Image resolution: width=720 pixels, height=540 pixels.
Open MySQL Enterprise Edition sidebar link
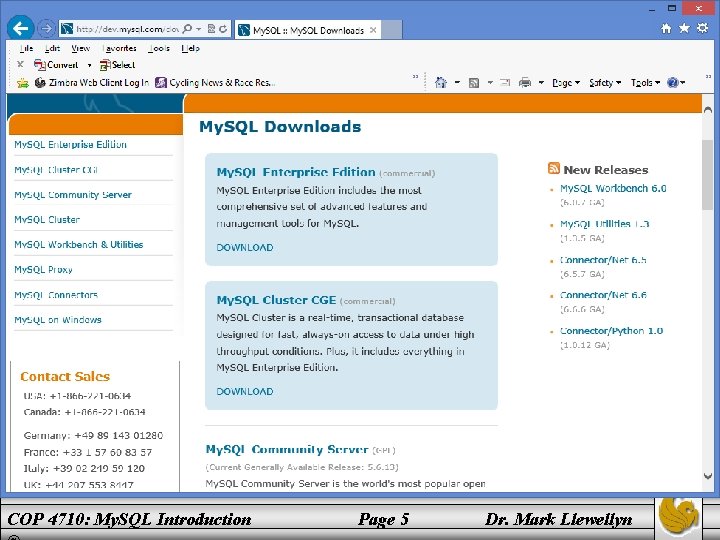coord(70,145)
